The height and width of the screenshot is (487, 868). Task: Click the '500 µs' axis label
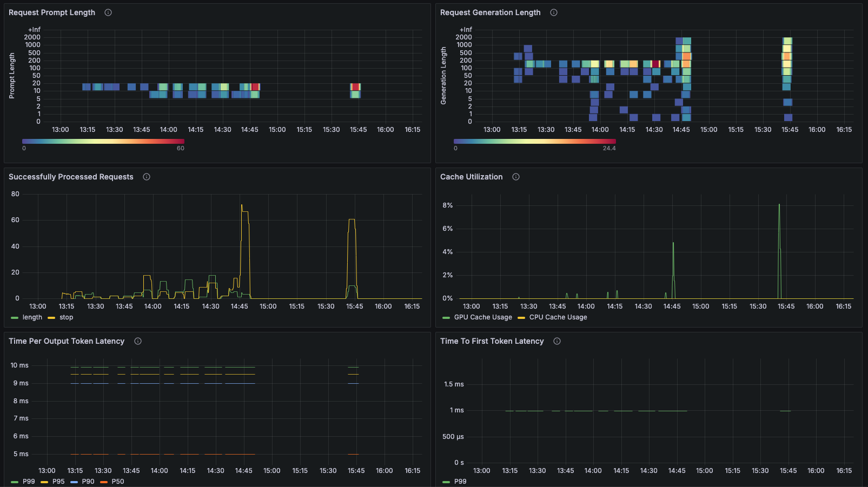tap(453, 437)
